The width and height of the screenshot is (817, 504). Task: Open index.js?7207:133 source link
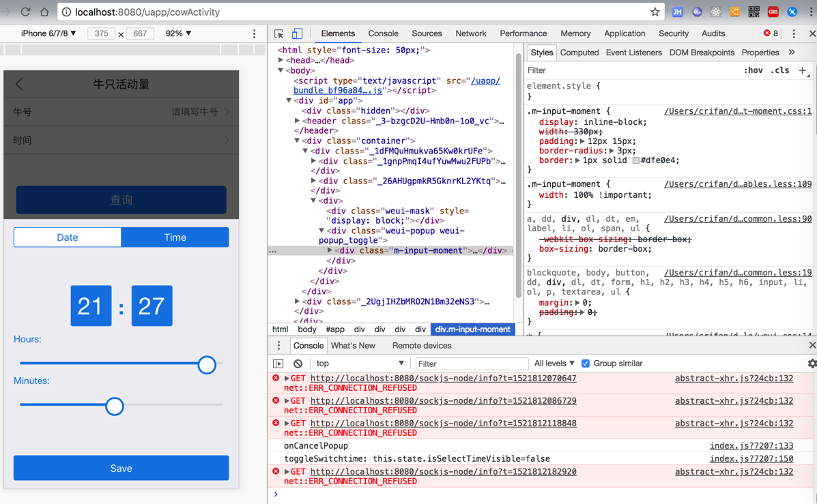pos(751,445)
